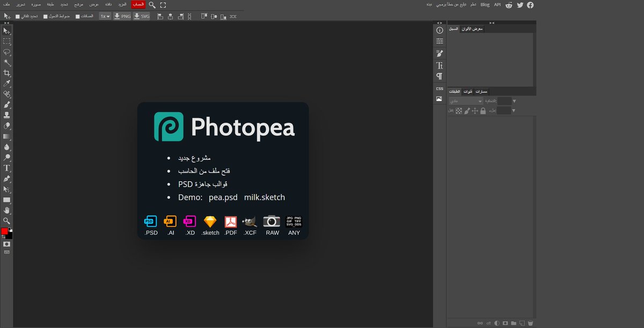Screen dimensions: 644x328
Task: Open the صورة Image menu
Action: point(35,4)
